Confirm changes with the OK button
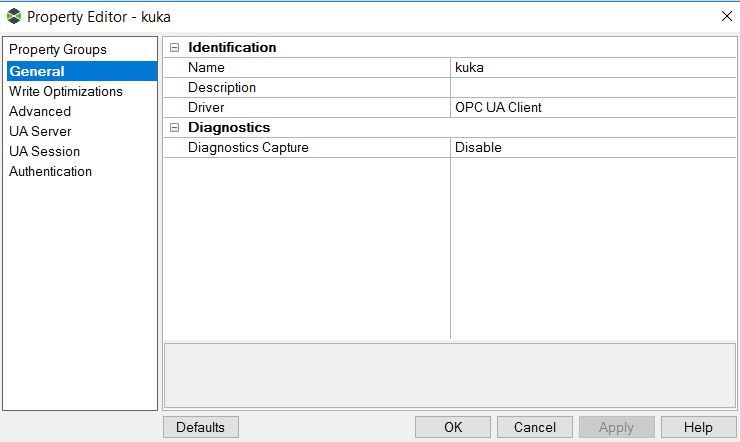The width and height of the screenshot is (740, 442). (x=453, y=427)
